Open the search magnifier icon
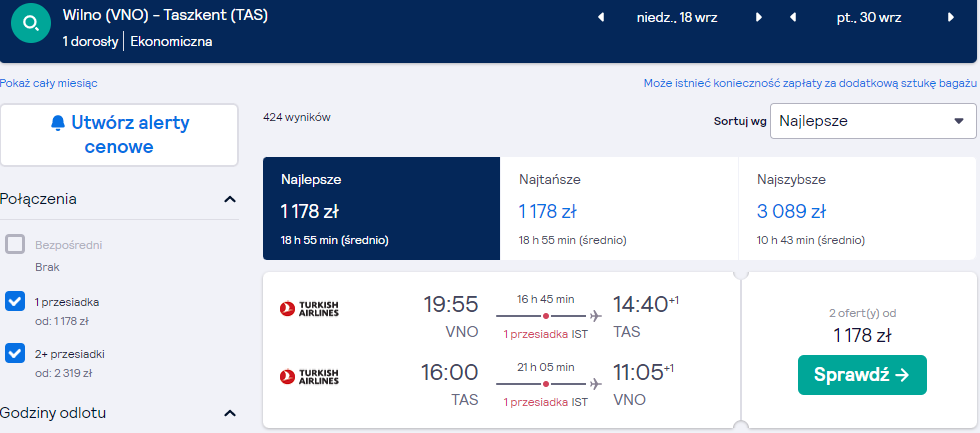 click(x=31, y=23)
